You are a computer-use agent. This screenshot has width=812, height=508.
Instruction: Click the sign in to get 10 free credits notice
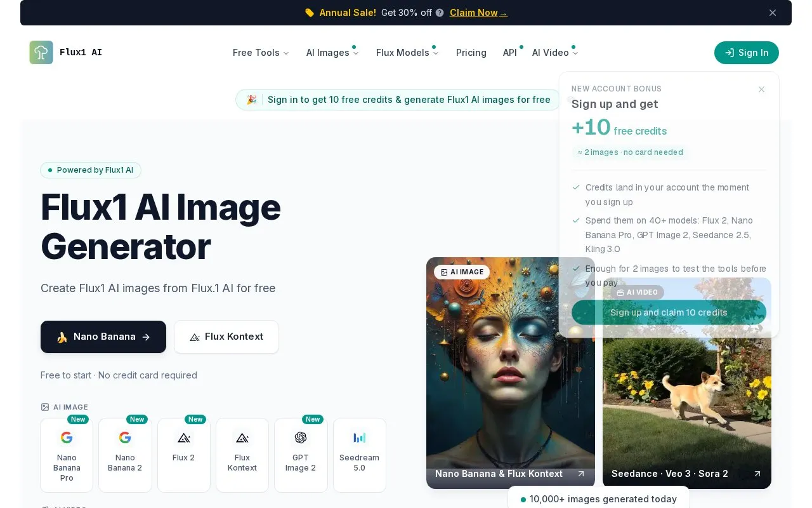pyautogui.click(x=398, y=100)
